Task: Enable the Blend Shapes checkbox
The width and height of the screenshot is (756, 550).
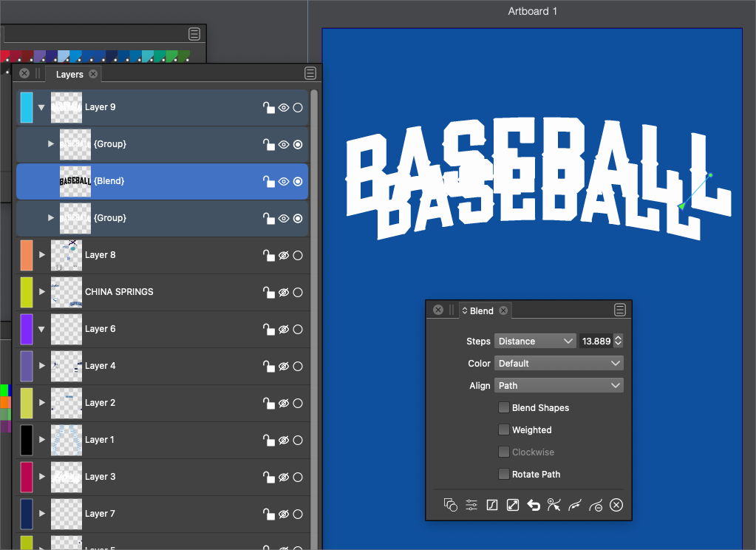Action: click(504, 407)
